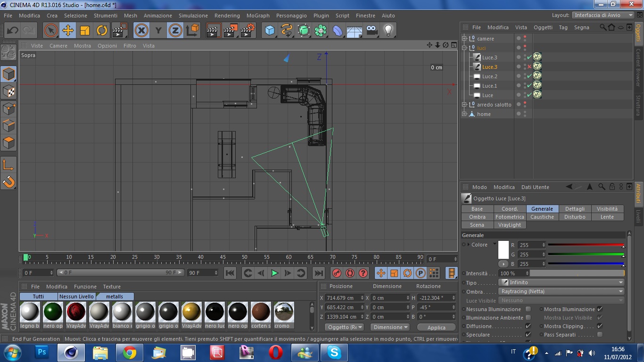Select the Rotate tool in top toolbar
The image size is (644, 362).
tap(102, 31)
